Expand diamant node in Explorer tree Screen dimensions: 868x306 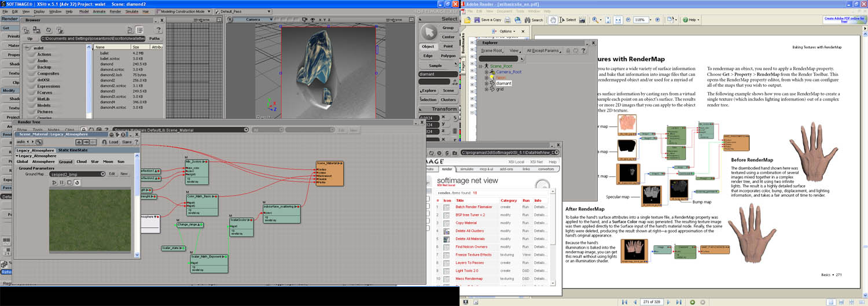(x=486, y=83)
